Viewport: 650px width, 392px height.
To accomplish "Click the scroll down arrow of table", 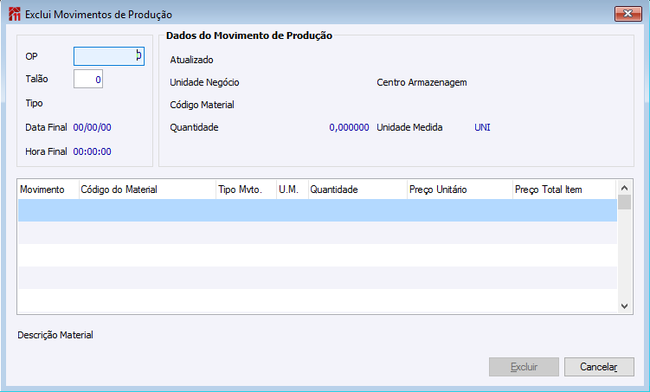I will [x=625, y=306].
